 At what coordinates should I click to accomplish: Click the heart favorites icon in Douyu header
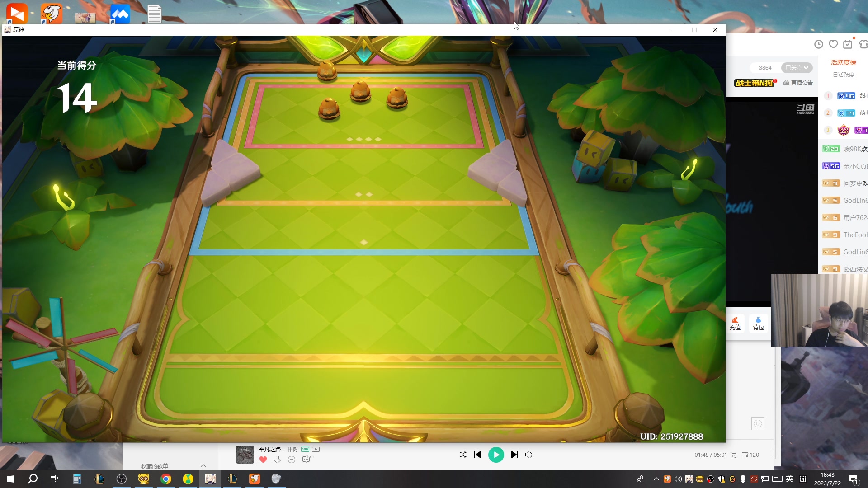[833, 44]
